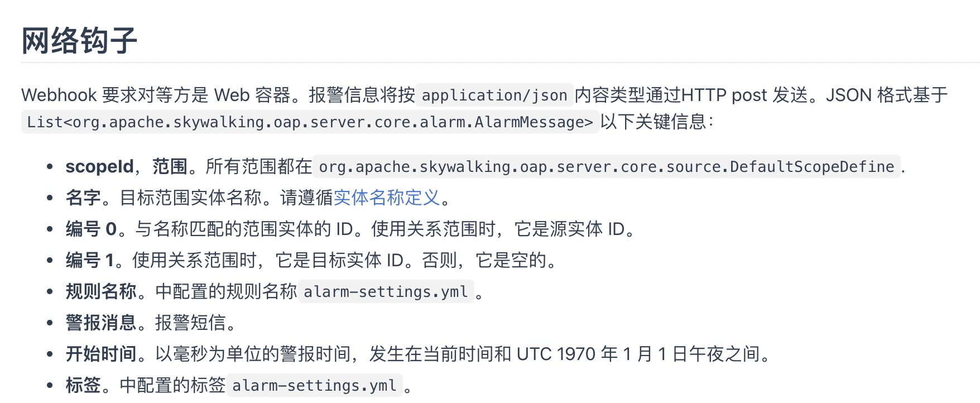Open the 实体名称定义 link
Screen dimensions: 980x403
pos(387,198)
